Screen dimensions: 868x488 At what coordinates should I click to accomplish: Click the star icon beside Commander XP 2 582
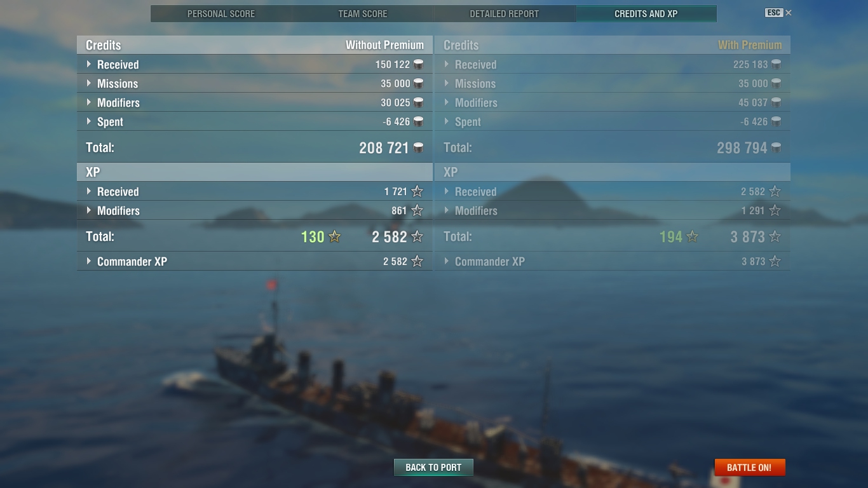pos(417,261)
